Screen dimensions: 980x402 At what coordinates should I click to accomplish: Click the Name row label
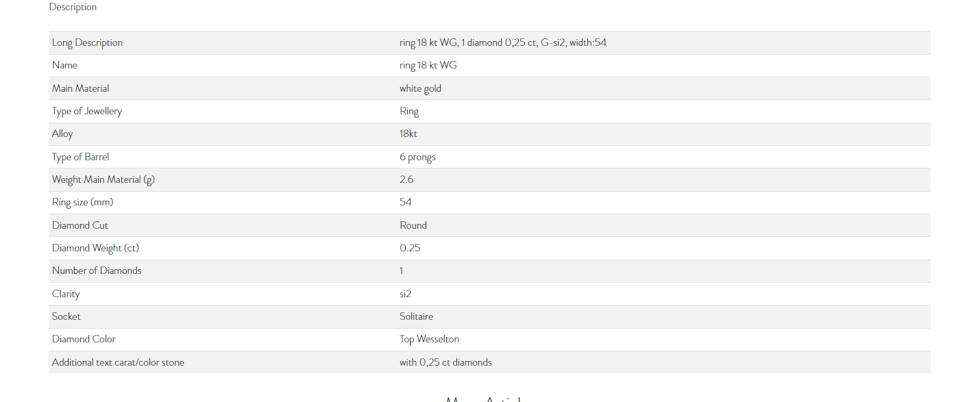click(x=64, y=65)
